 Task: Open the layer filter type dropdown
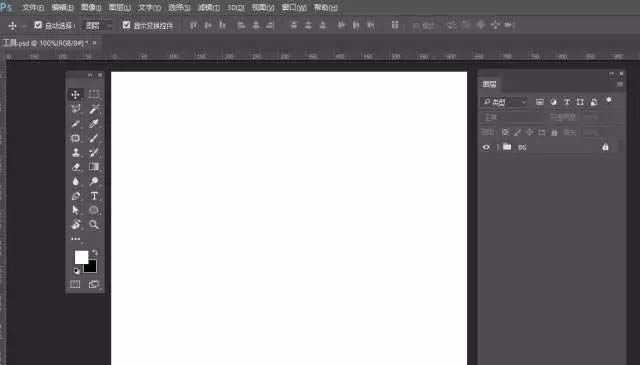[x=504, y=102]
